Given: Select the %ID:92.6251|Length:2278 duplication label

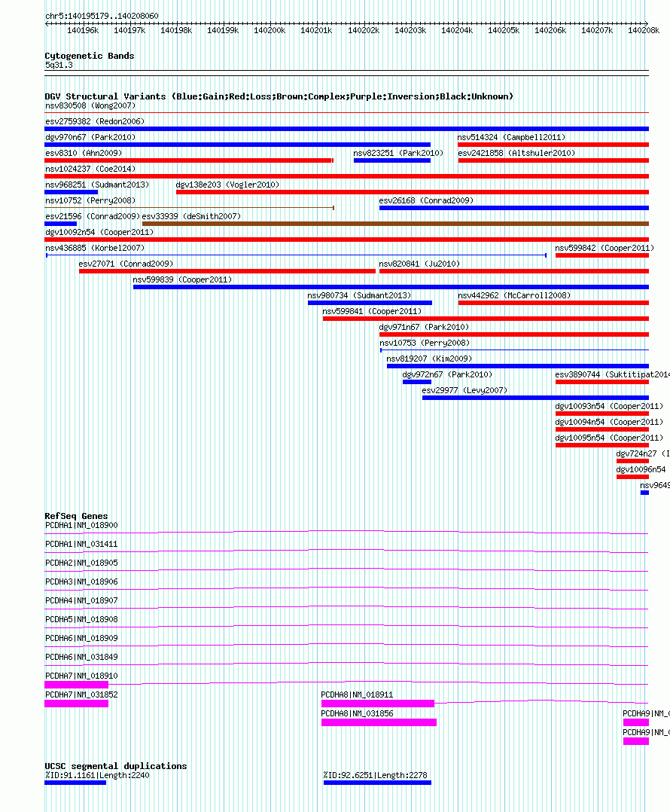Looking at the screenshot, I should pos(376,775).
